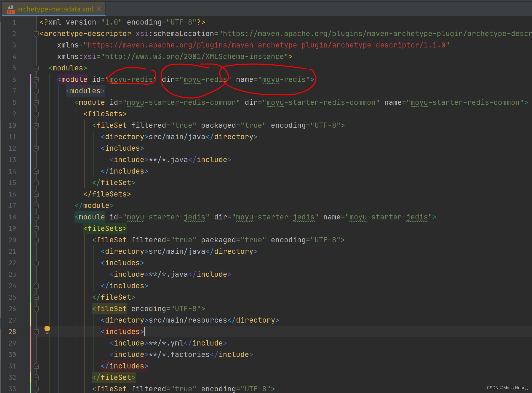532x393 pixels.
Task: Collapse the includes fold on line 28
Action: [x=36, y=332]
